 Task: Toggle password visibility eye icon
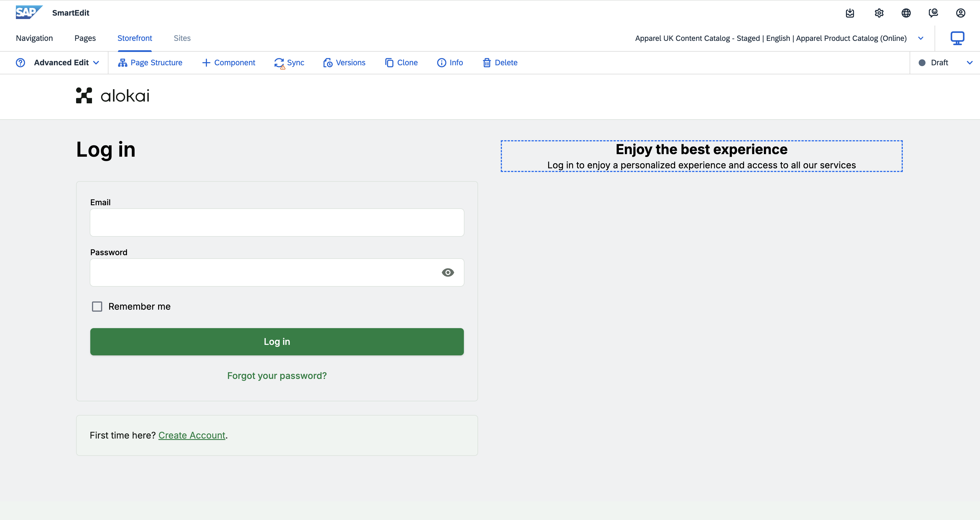point(448,272)
